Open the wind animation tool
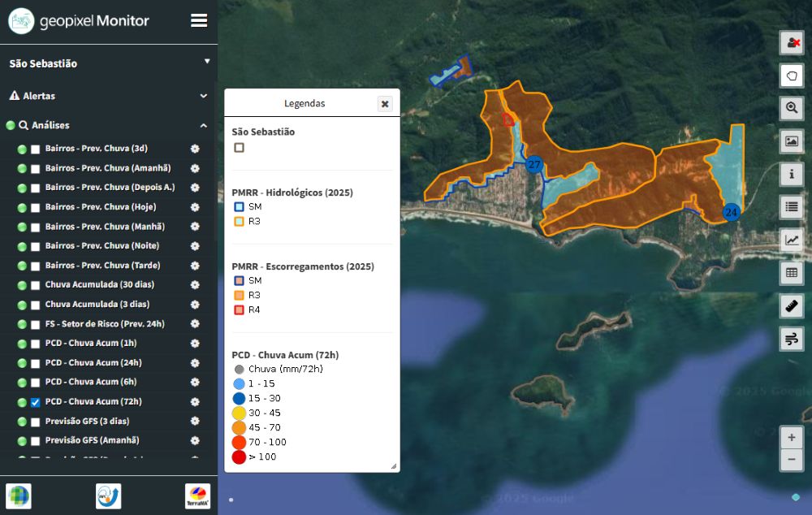The height and width of the screenshot is (515, 812). [792, 338]
